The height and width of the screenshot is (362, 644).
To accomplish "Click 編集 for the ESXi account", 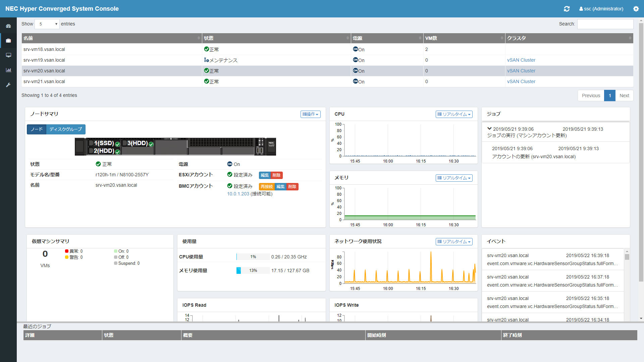I will [x=265, y=175].
